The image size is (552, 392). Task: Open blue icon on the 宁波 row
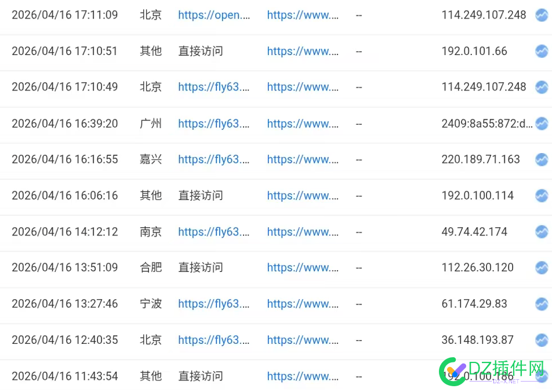tap(543, 303)
